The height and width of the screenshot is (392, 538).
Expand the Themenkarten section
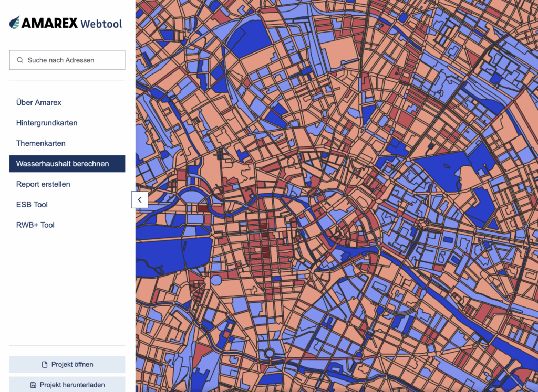pos(41,143)
